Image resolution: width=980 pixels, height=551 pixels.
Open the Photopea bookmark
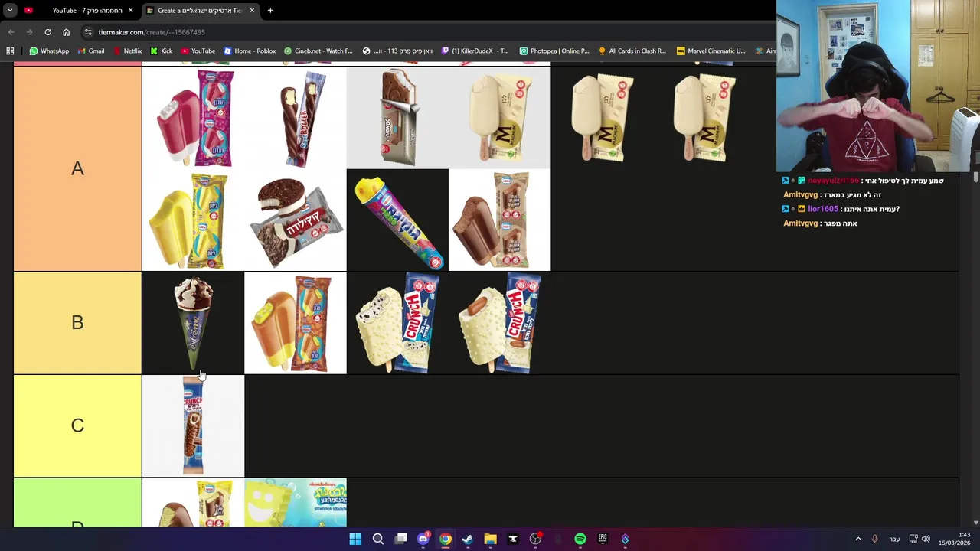[x=554, y=51]
